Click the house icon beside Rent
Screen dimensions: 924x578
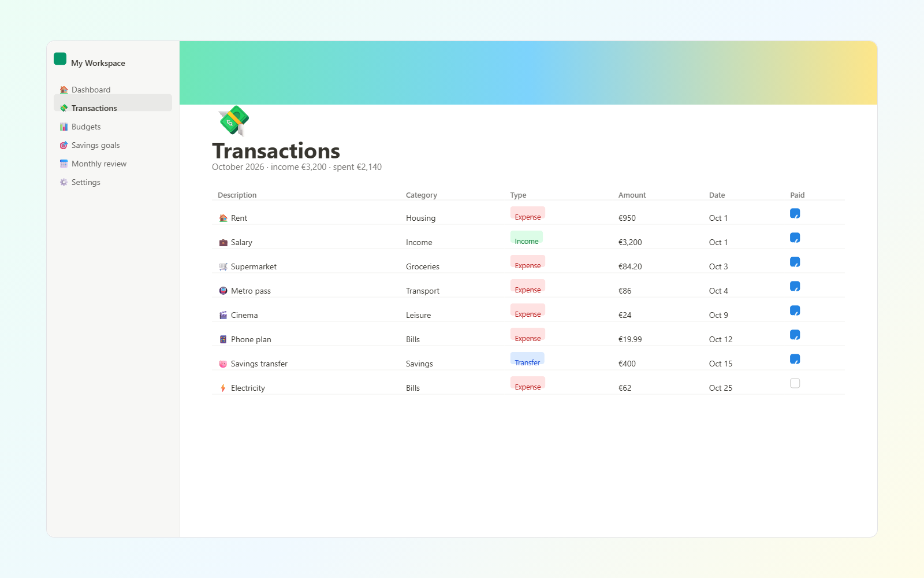pyautogui.click(x=223, y=218)
